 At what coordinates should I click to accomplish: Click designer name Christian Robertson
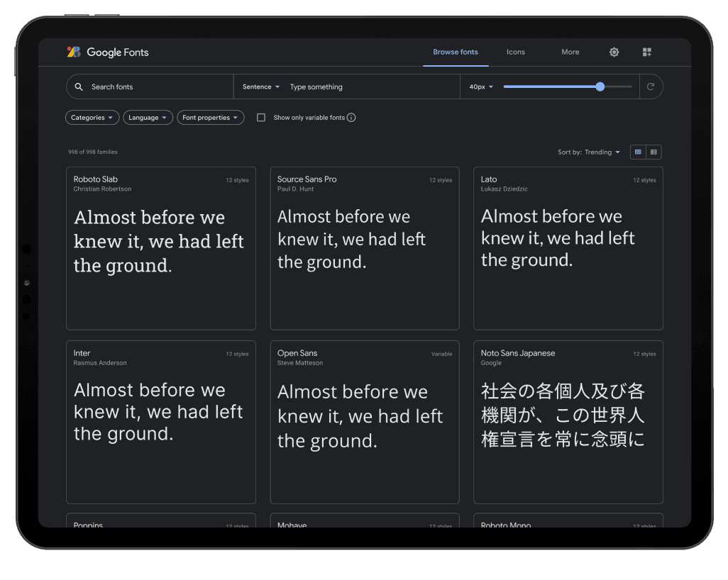[x=102, y=189]
